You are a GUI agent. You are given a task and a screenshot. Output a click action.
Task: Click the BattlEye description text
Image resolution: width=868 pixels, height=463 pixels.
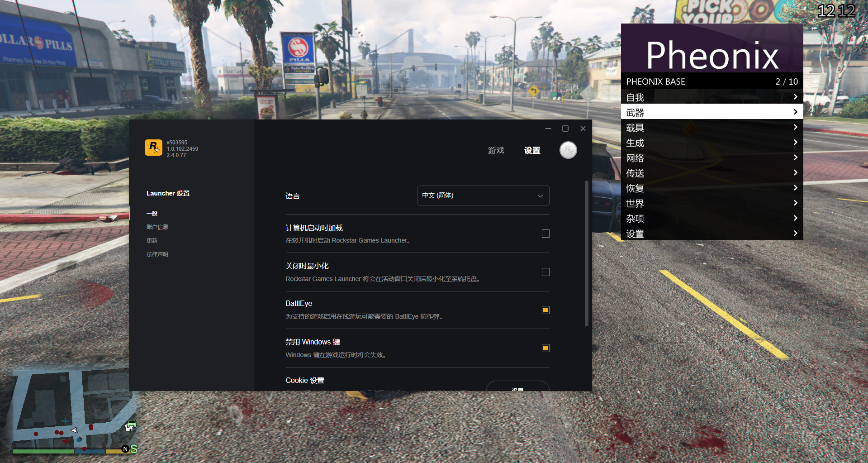point(364,317)
